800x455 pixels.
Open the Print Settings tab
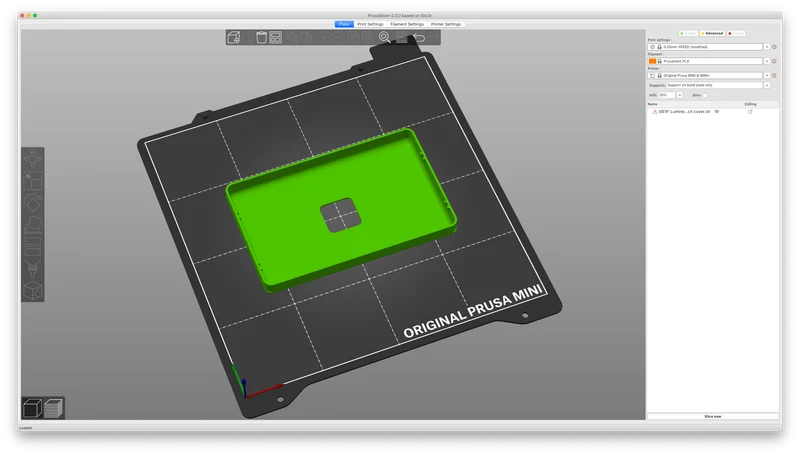pyautogui.click(x=370, y=24)
